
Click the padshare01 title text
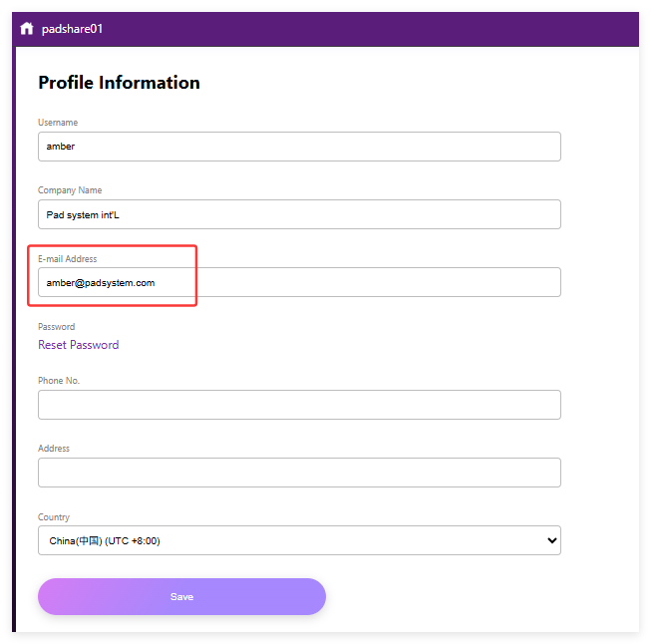(x=72, y=29)
